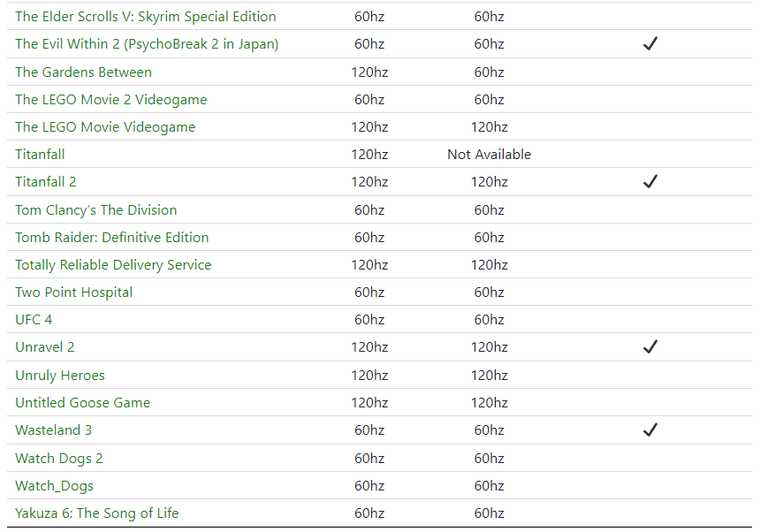Open the Watch Dogs 2 link
The image size is (760, 532).
click(59, 459)
